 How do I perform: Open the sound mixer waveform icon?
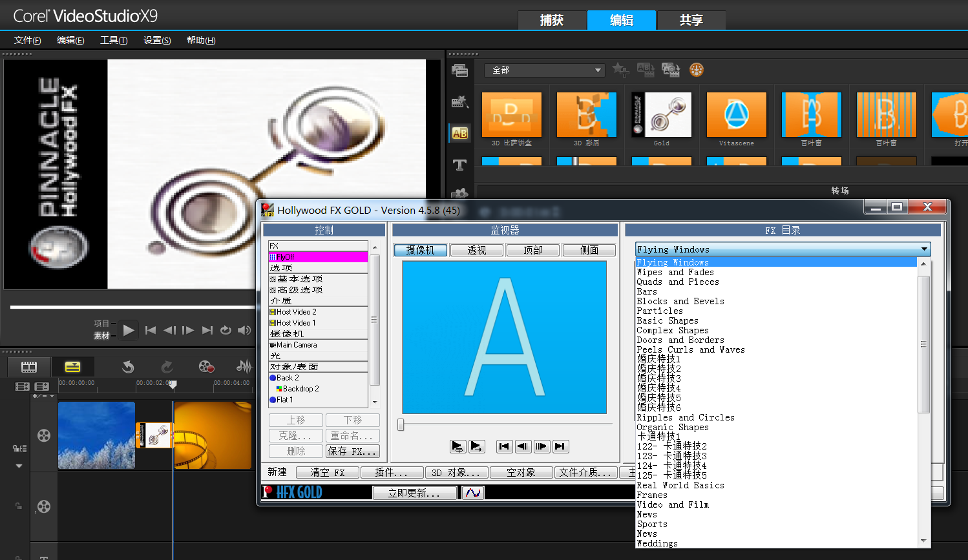(x=244, y=367)
